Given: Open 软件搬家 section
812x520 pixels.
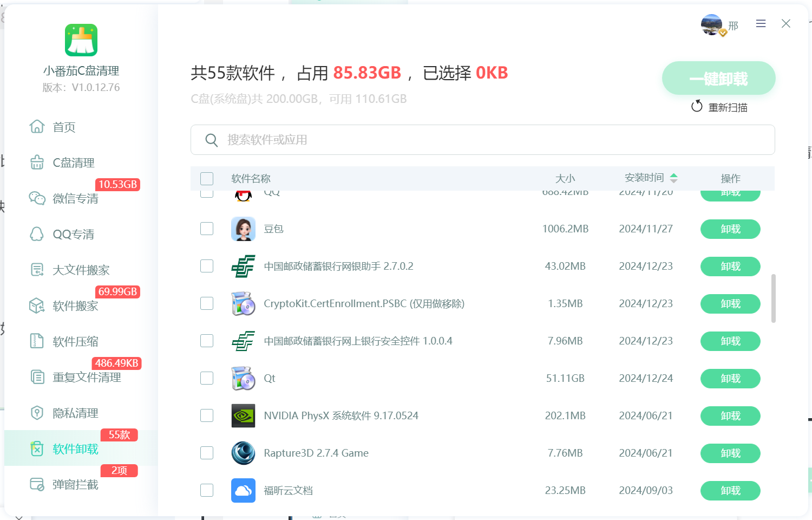Looking at the screenshot, I should click(75, 305).
